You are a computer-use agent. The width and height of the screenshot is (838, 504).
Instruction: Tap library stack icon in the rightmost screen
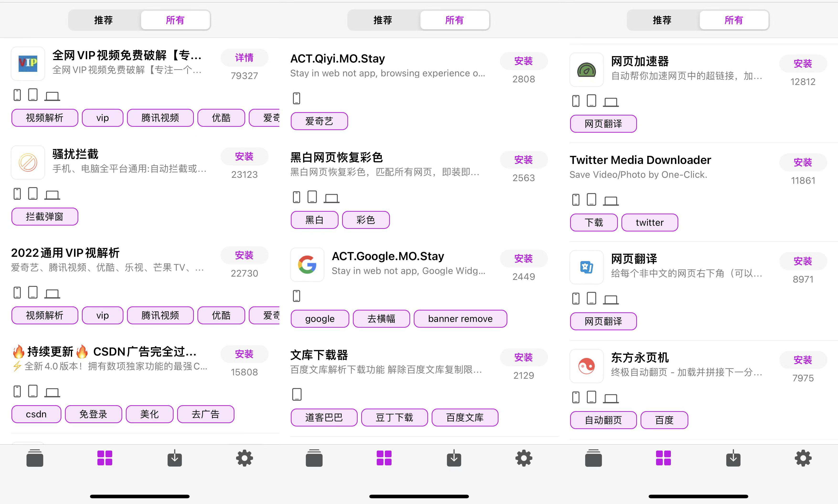click(594, 458)
